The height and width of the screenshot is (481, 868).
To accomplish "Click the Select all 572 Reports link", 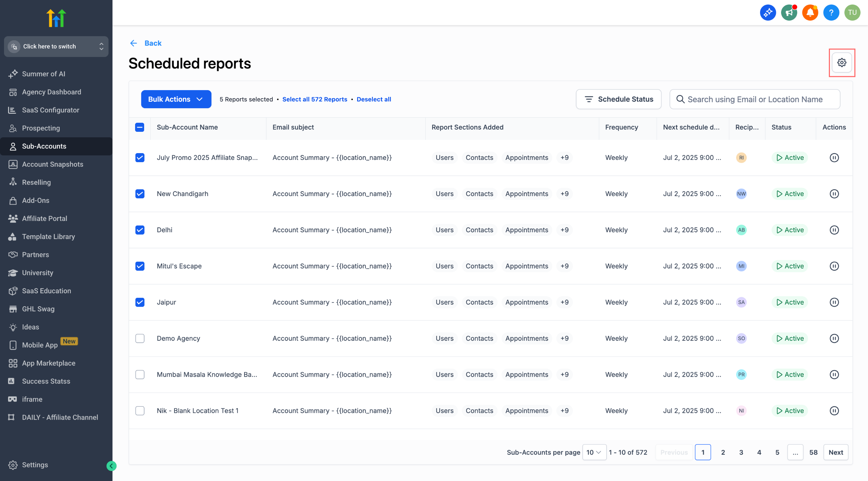I will [314, 99].
